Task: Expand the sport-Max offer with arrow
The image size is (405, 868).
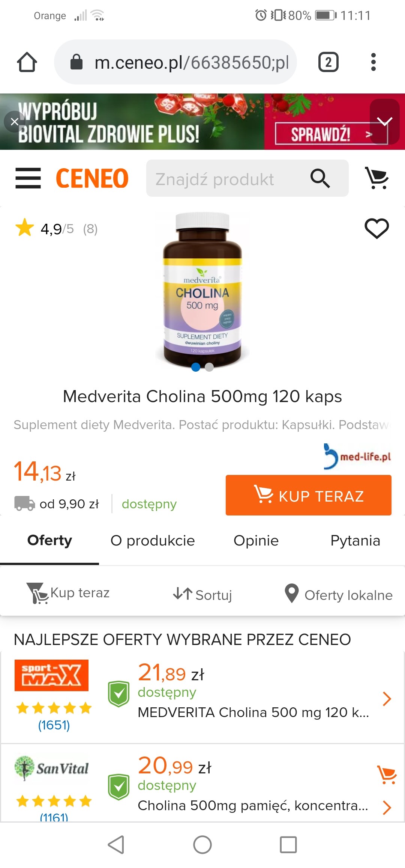Action: point(387,699)
